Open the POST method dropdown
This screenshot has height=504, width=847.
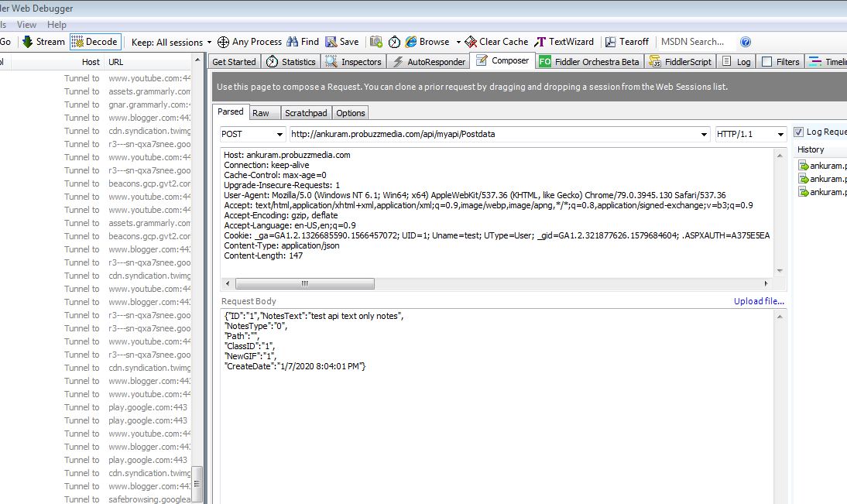click(x=252, y=134)
